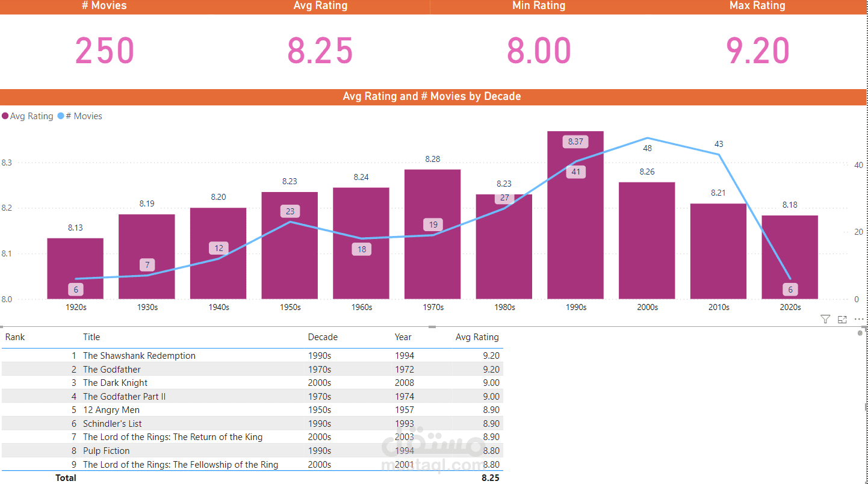This screenshot has height=484, width=868.
Task: Select the 2000s bar in the chart
Action: point(647,241)
